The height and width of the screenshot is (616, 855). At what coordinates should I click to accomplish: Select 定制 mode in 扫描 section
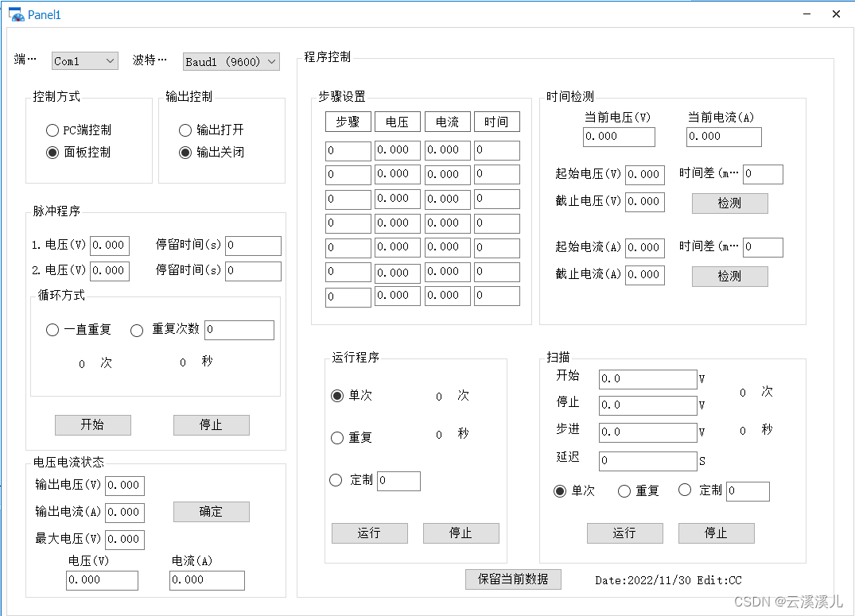click(685, 490)
